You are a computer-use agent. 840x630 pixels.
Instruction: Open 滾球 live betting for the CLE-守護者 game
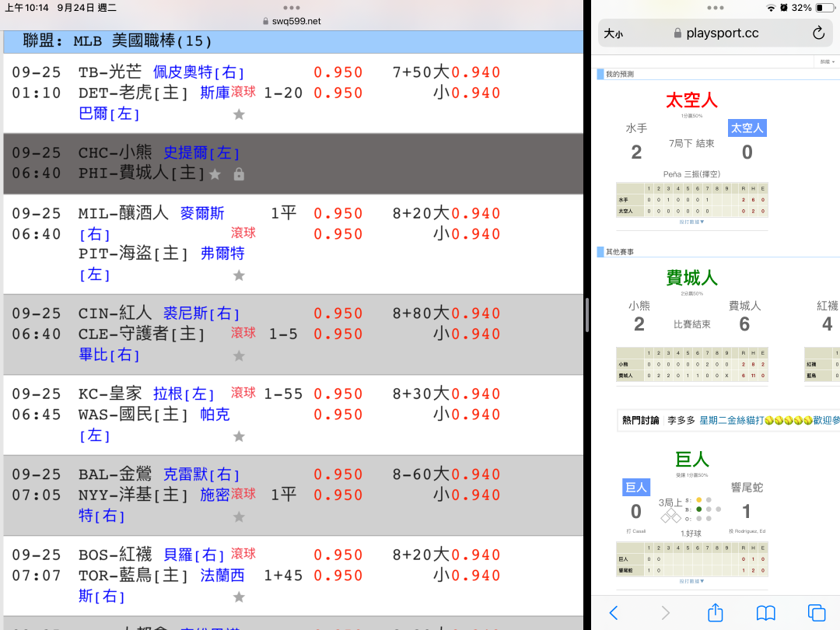243,333
